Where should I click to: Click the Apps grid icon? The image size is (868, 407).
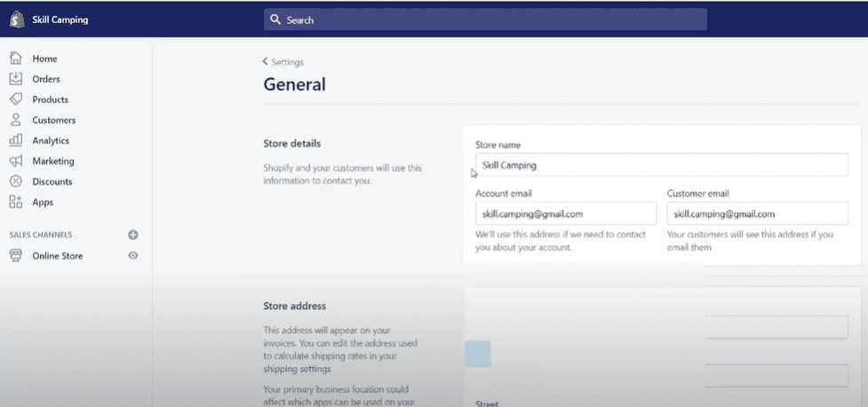15,202
